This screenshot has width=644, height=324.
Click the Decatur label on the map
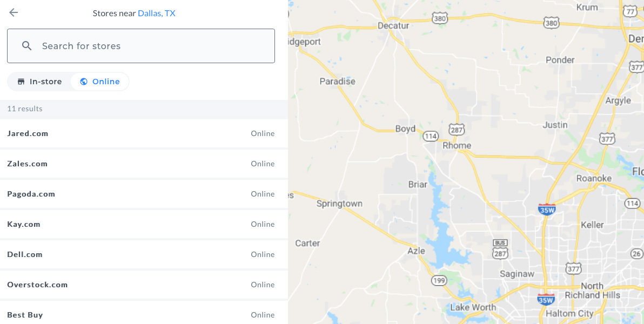393,25
